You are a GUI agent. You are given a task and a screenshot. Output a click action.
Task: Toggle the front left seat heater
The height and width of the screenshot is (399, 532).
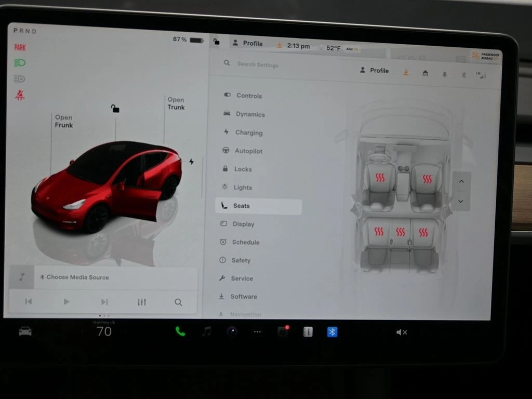click(x=380, y=178)
